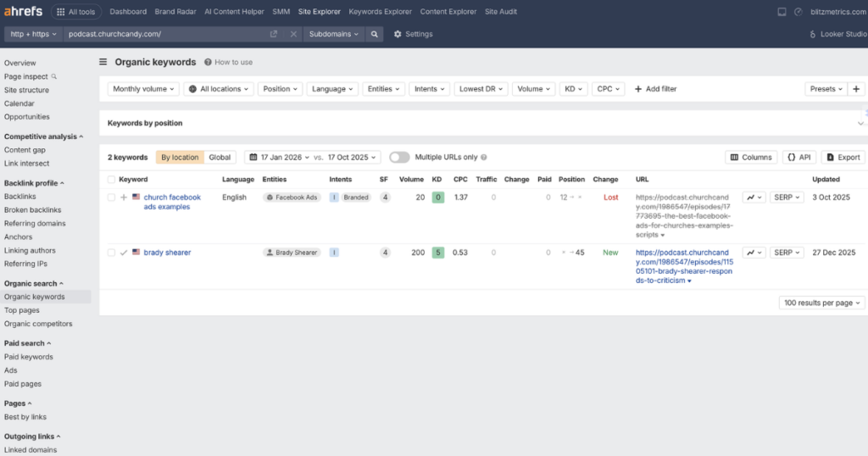The image size is (868, 456).
Task: Collapse Competitive analysis section
Action: (43, 136)
